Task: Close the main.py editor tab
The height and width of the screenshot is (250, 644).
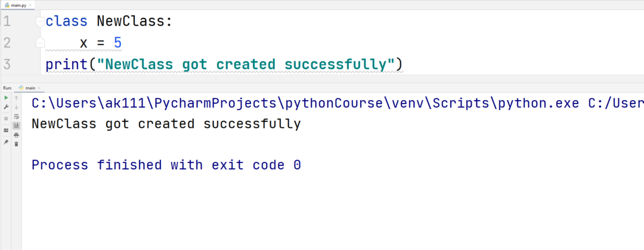Action: [x=30, y=5]
